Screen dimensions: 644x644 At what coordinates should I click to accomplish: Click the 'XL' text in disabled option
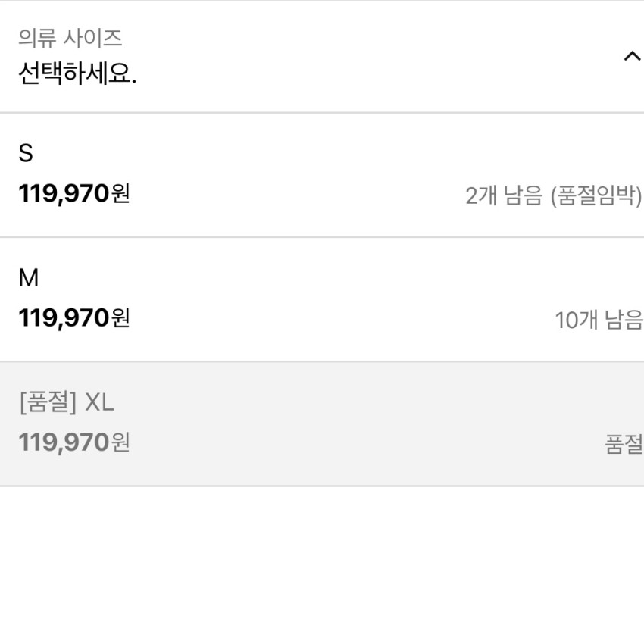tap(99, 402)
